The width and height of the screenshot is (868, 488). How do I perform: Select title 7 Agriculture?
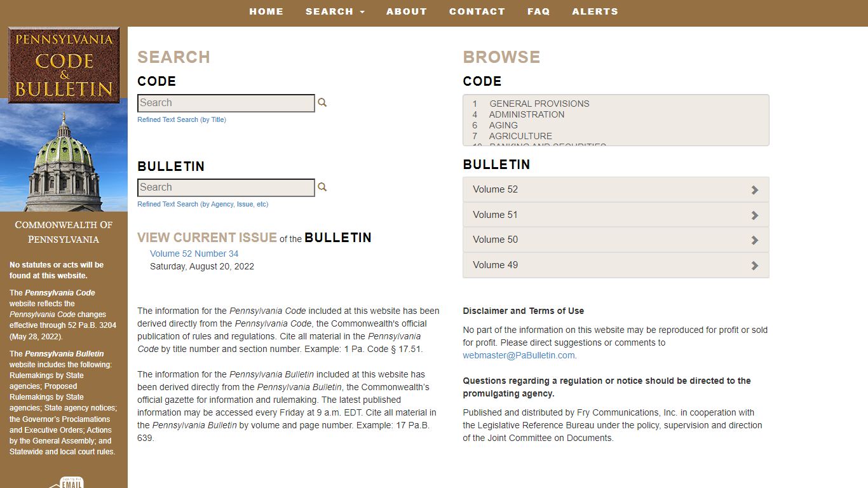coord(512,136)
